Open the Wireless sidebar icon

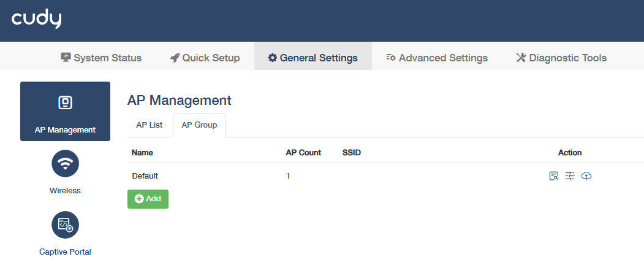(x=65, y=164)
